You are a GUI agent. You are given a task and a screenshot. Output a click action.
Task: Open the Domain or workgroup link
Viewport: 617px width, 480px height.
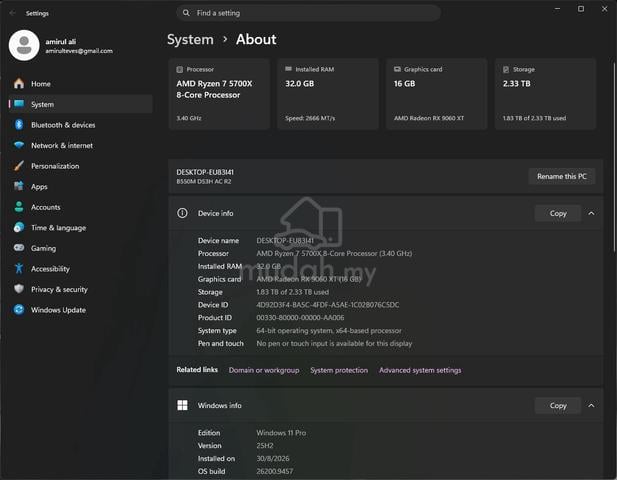pyautogui.click(x=264, y=370)
